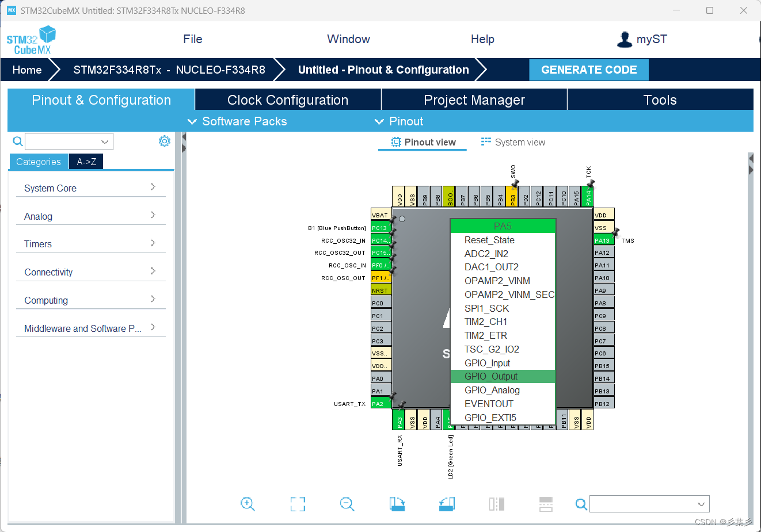Choose GPIO_Input in PA5 menu
The image size is (761, 532).
coord(503,363)
